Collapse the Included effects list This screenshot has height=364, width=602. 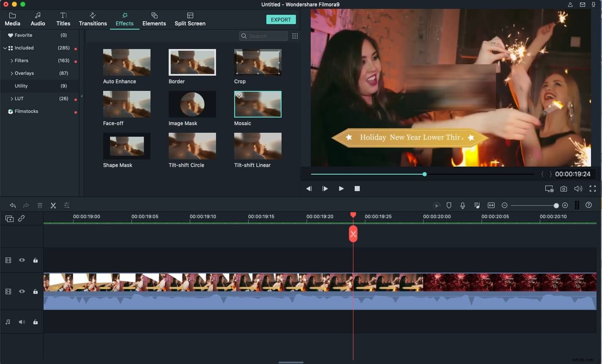click(x=5, y=48)
